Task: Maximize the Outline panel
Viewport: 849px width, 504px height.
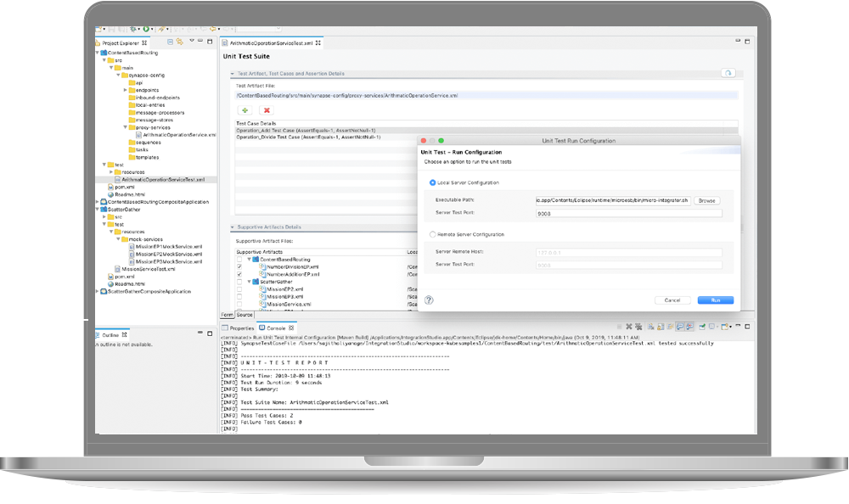Action: tap(210, 333)
